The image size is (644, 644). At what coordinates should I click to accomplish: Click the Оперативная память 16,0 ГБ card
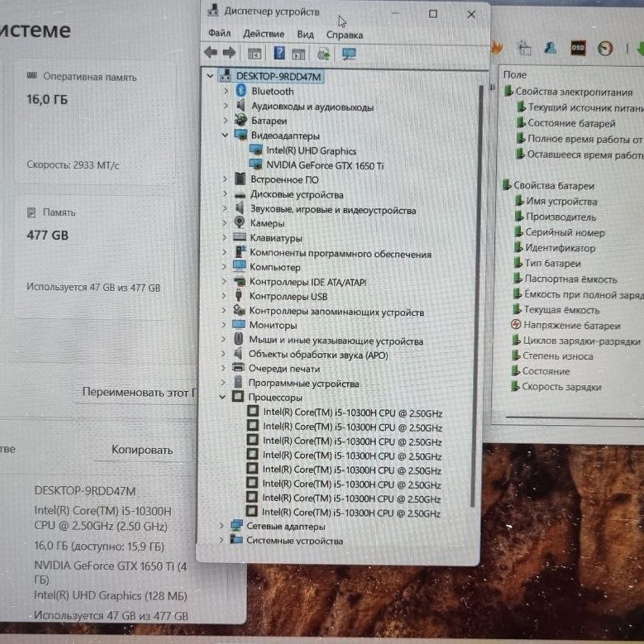tap(96, 121)
